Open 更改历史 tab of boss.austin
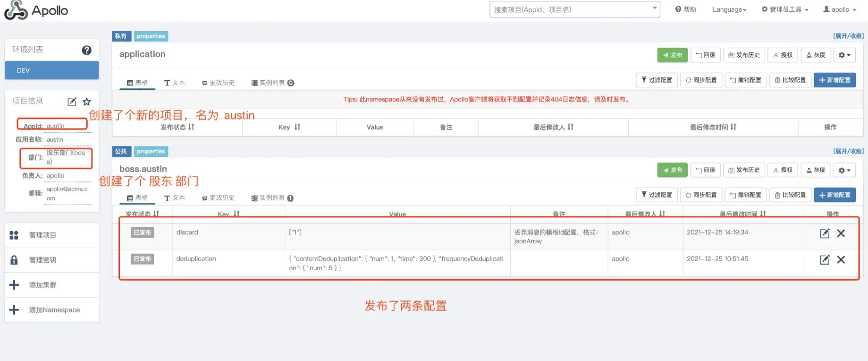This screenshot has height=361, width=868. coord(218,198)
